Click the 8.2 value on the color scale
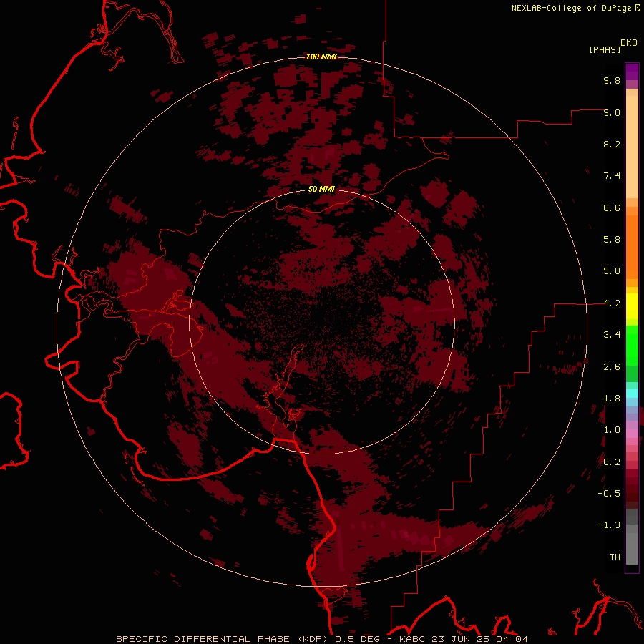Image resolution: width=644 pixels, height=644 pixels. (612, 144)
